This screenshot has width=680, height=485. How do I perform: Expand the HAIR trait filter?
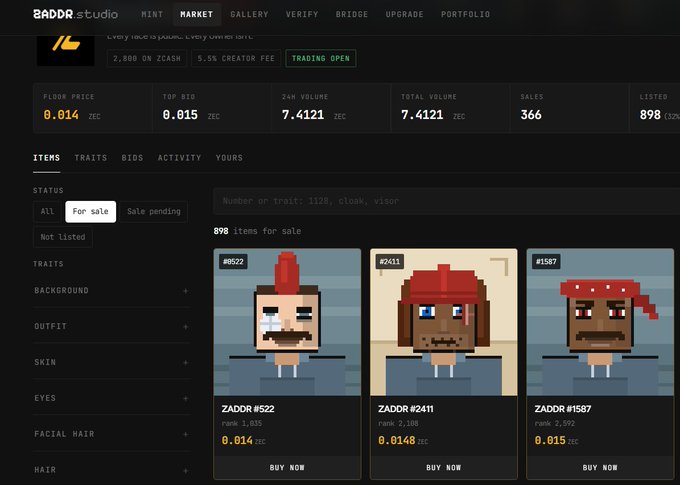(x=111, y=470)
